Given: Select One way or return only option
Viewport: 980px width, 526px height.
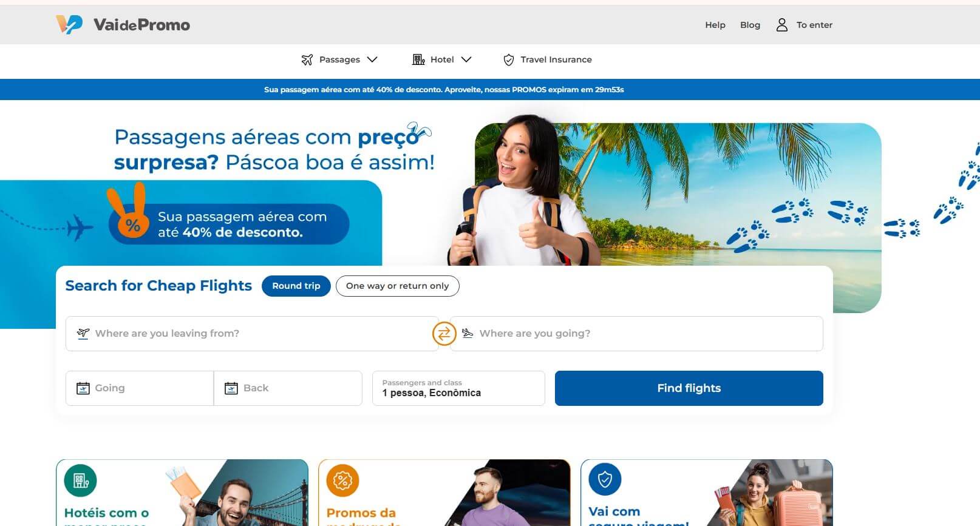Looking at the screenshot, I should (398, 286).
